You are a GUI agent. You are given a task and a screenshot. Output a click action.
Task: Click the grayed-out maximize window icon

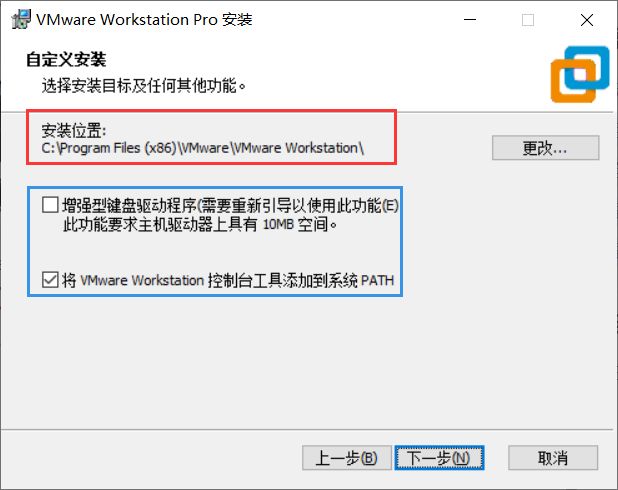tap(528, 20)
